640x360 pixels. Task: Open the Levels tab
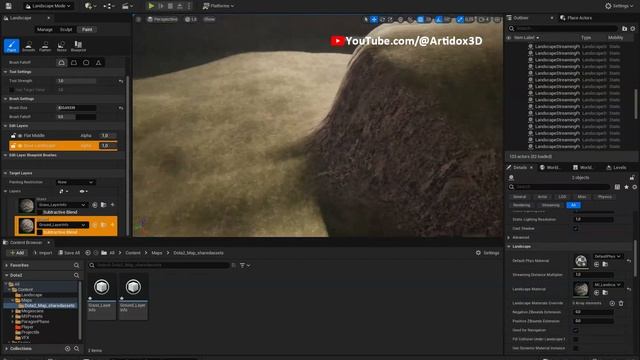[x=616, y=167]
